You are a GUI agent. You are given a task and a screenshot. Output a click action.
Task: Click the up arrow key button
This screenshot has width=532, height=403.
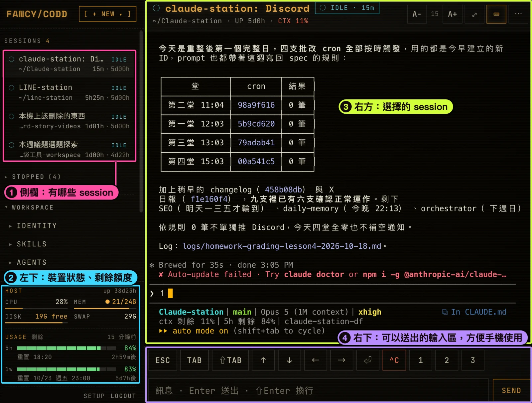[x=263, y=360]
